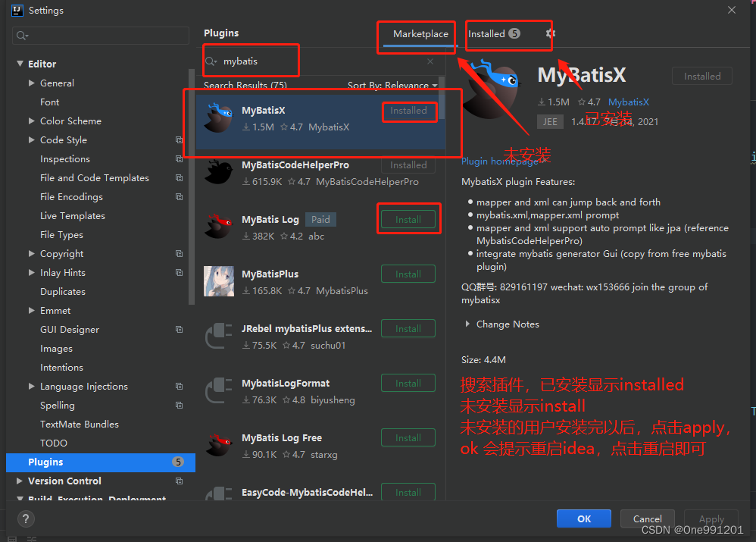The width and height of the screenshot is (756, 542).
Task: Click the MyBatisPlus anime avatar icon
Action: 218,281
